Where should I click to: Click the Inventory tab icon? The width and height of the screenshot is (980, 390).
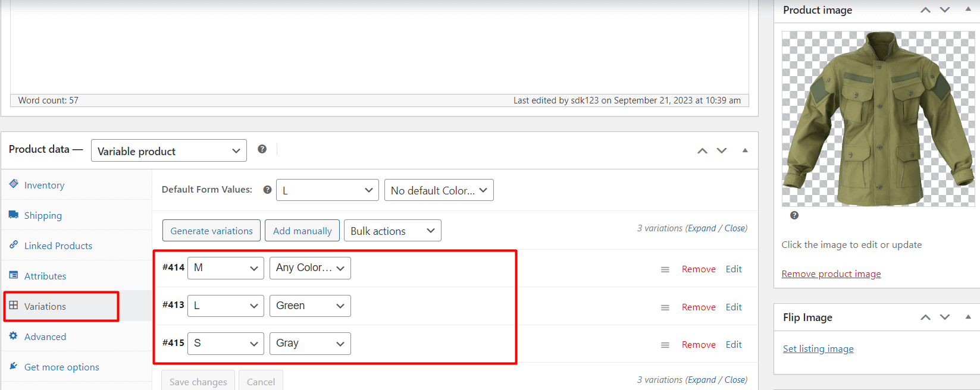coord(14,184)
